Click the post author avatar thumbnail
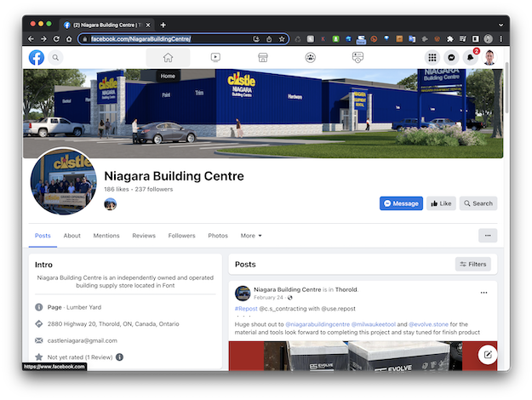532x400 pixels. click(x=243, y=293)
